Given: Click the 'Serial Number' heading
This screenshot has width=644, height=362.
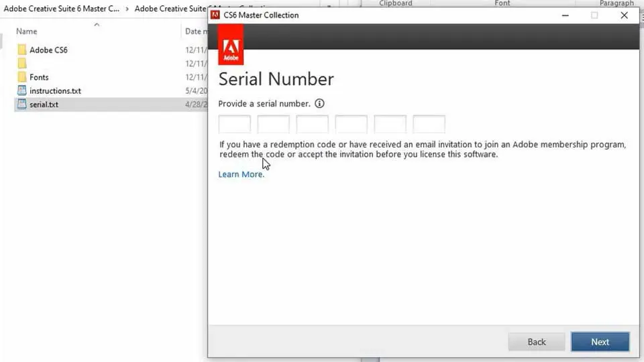Looking at the screenshot, I should point(276,79).
